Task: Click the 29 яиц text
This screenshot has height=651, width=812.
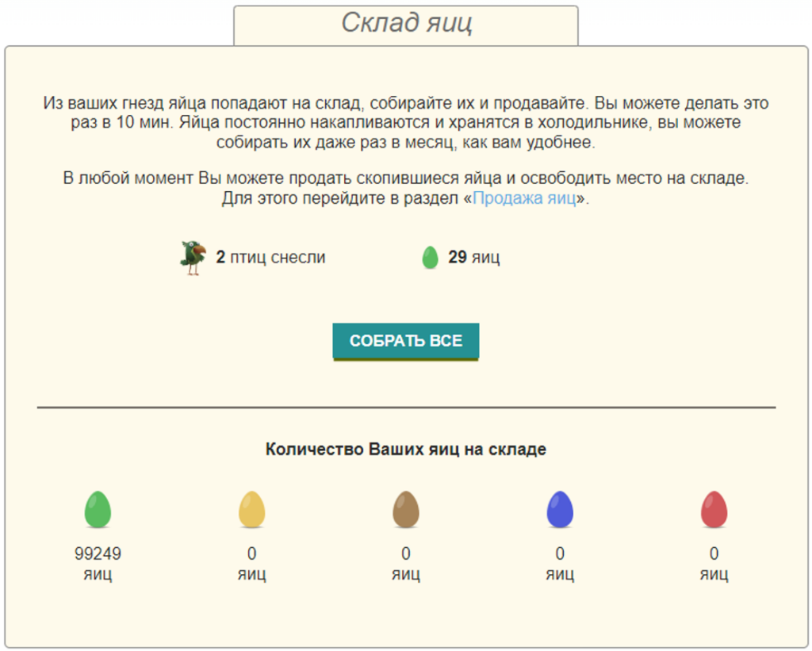Action: [474, 258]
